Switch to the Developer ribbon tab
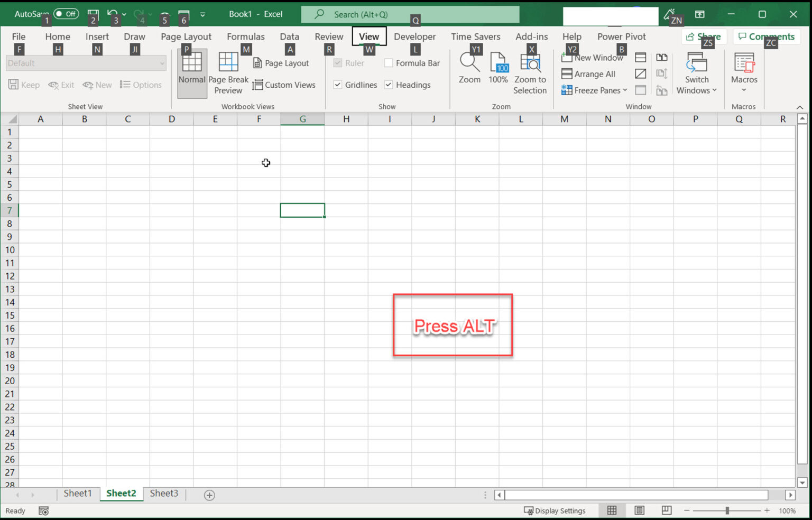812x520 pixels. pos(414,36)
